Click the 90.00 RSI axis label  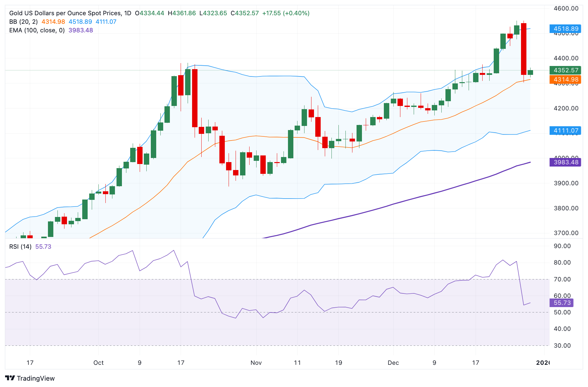562,246
